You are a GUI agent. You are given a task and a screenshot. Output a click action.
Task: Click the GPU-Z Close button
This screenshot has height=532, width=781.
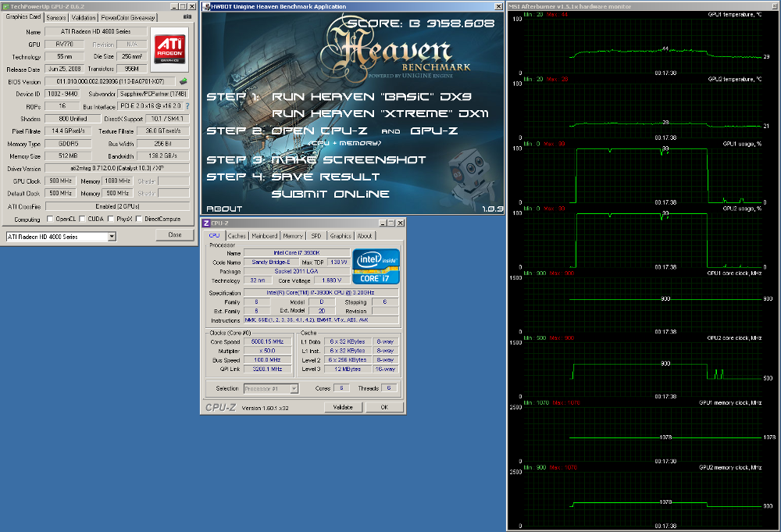pyautogui.click(x=175, y=234)
